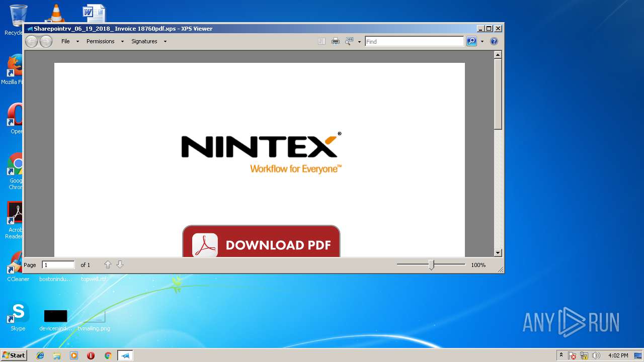The height and width of the screenshot is (362, 644).
Task: Open XPS Viewer help question mark
Action: point(494,41)
